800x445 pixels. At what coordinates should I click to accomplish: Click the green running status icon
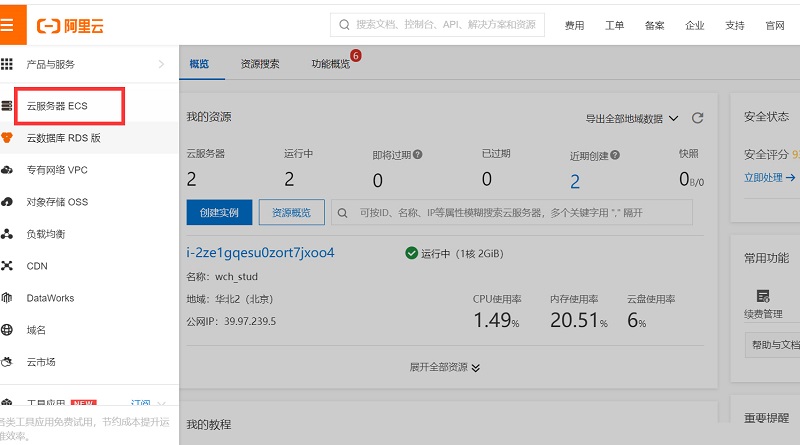tap(411, 253)
